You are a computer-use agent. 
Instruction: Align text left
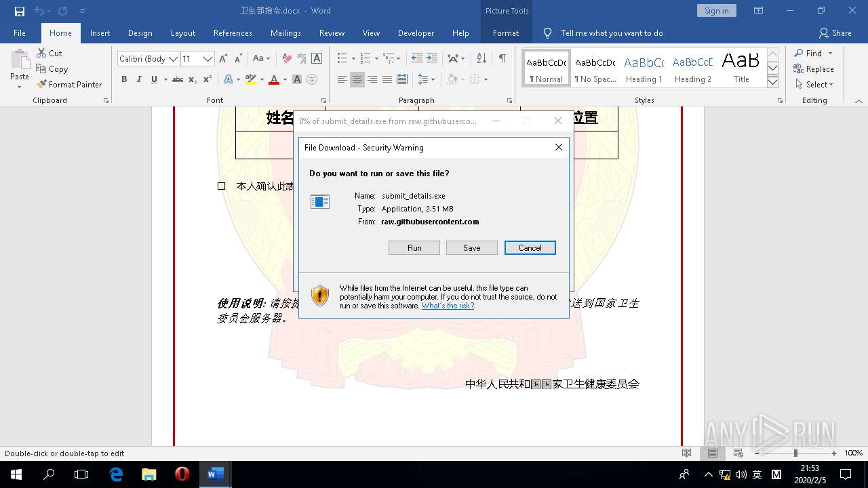pyautogui.click(x=342, y=79)
